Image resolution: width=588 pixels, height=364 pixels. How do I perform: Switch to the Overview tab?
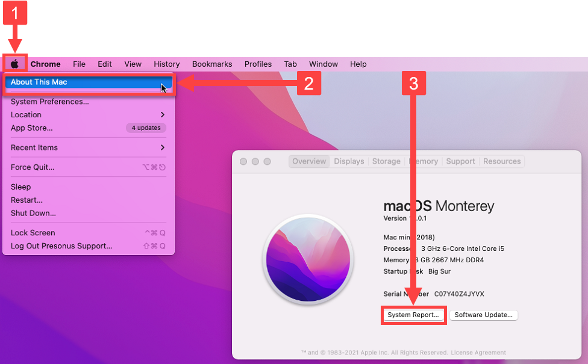(309, 161)
